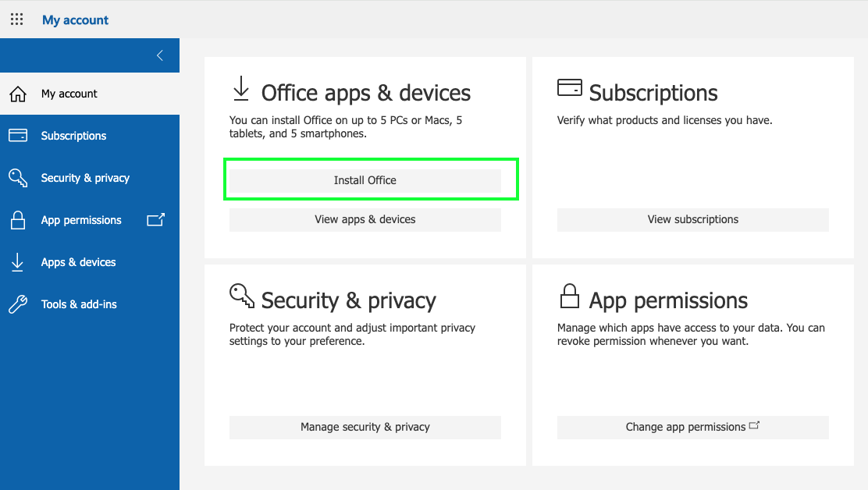Click View subscriptions
The width and height of the screenshot is (868, 490).
692,219
